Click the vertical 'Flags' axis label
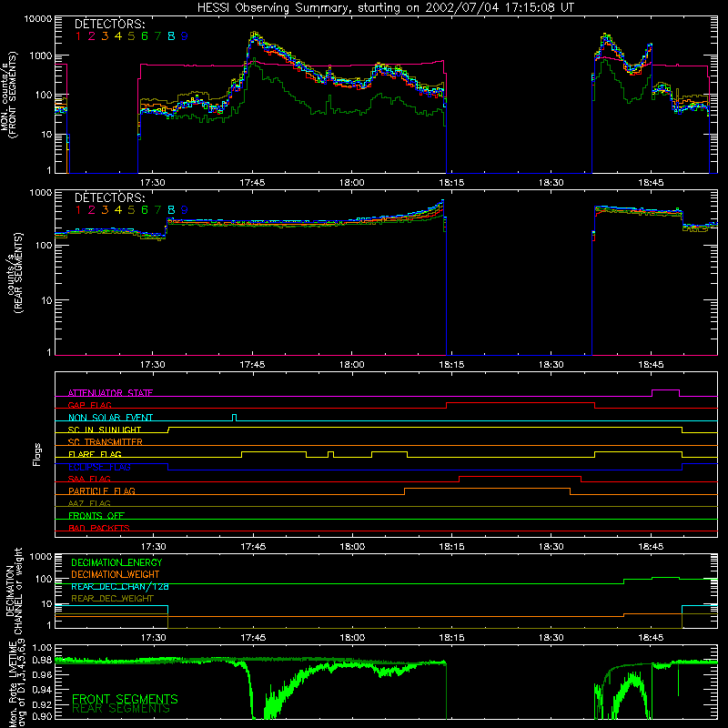 37,454
